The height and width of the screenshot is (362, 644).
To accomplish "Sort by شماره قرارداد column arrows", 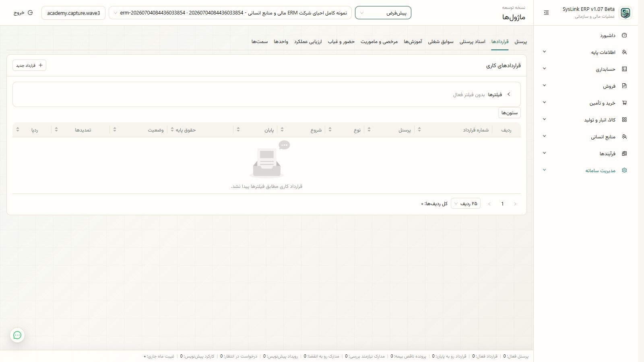I will [419, 130].
